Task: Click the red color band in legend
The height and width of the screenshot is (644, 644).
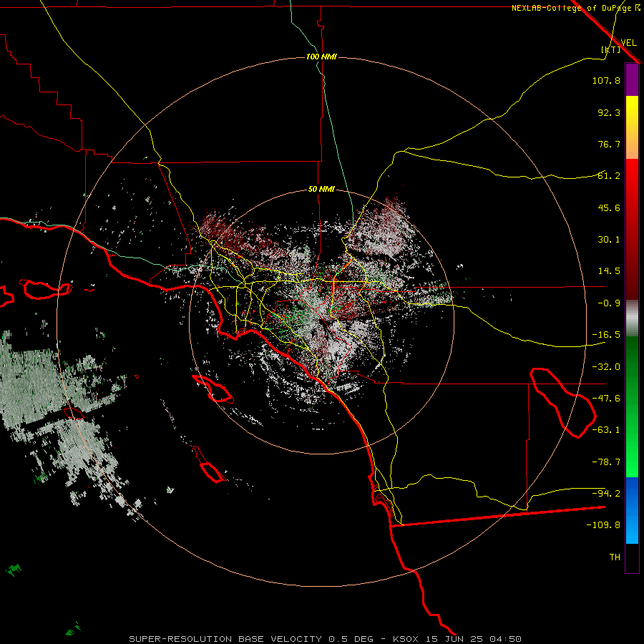Action: (632, 229)
